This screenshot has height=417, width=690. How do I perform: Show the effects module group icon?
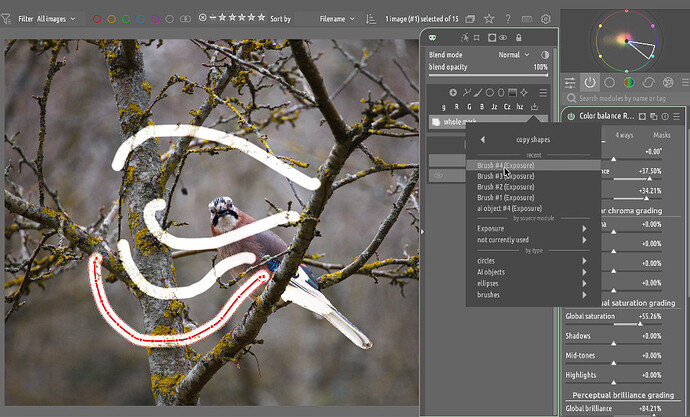(668, 82)
